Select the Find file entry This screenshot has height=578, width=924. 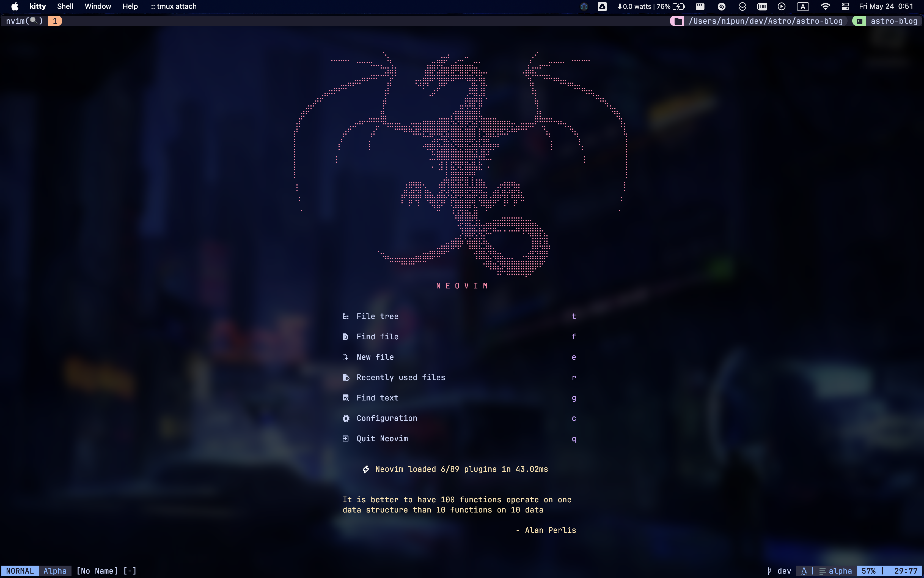coord(459,337)
